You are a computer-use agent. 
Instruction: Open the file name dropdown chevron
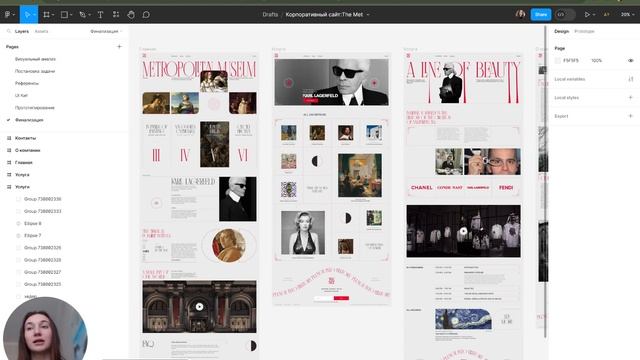(x=368, y=15)
